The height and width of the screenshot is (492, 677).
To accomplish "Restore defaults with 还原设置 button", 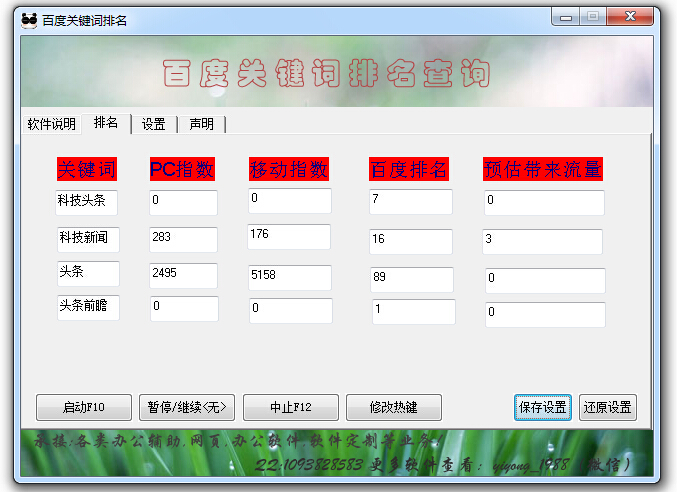I will pos(607,407).
